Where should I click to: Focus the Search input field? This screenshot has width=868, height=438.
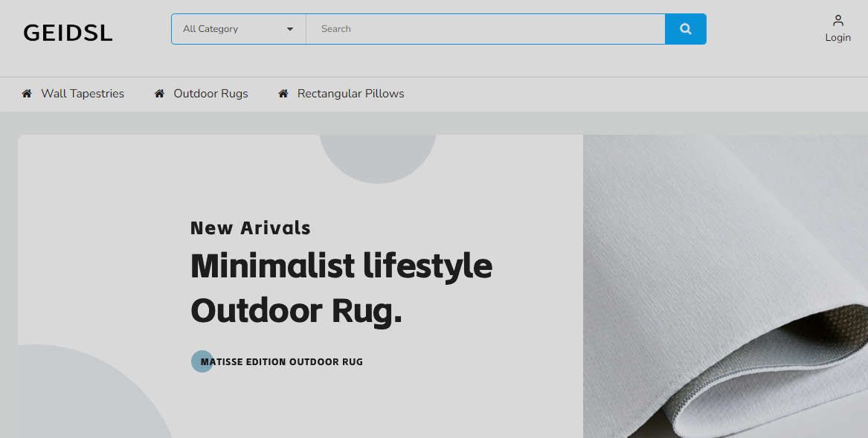pyautogui.click(x=486, y=29)
